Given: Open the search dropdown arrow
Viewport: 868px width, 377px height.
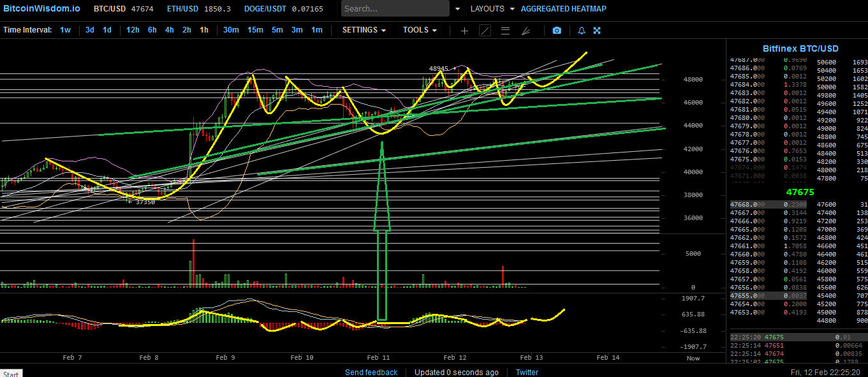Looking at the screenshot, I should [x=458, y=9].
